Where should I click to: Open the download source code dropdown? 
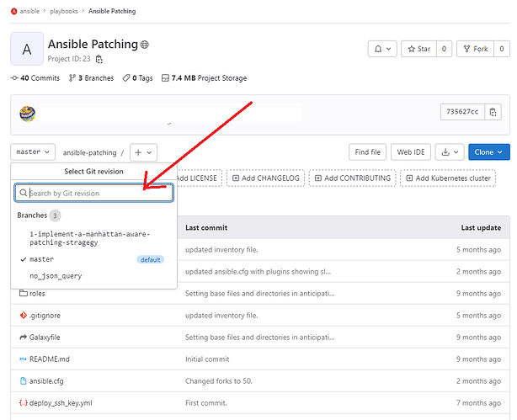point(450,152)
